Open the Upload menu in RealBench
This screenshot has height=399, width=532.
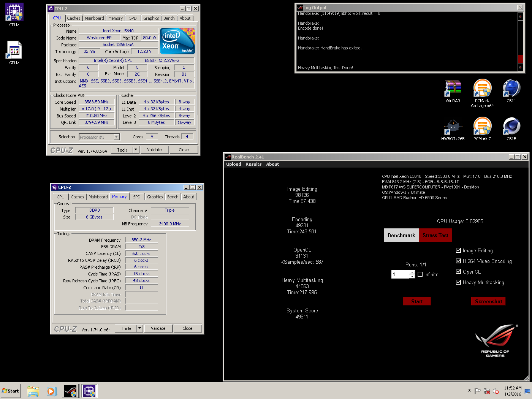[x=234, y=164]
